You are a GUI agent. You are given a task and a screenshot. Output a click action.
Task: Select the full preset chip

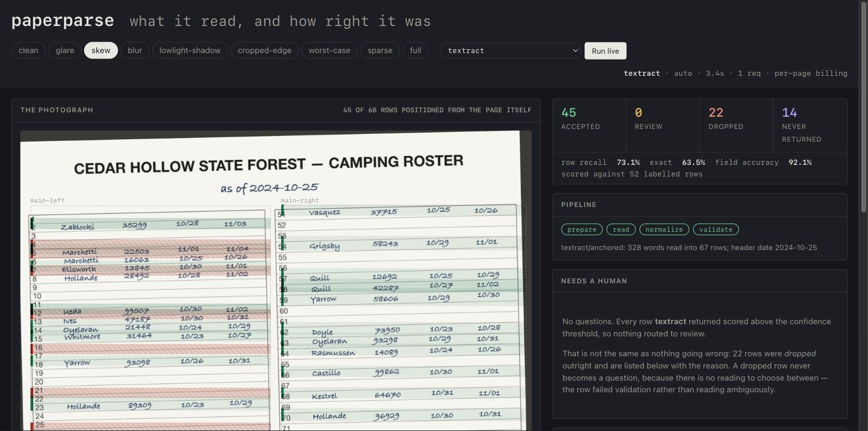pos(416,50)
